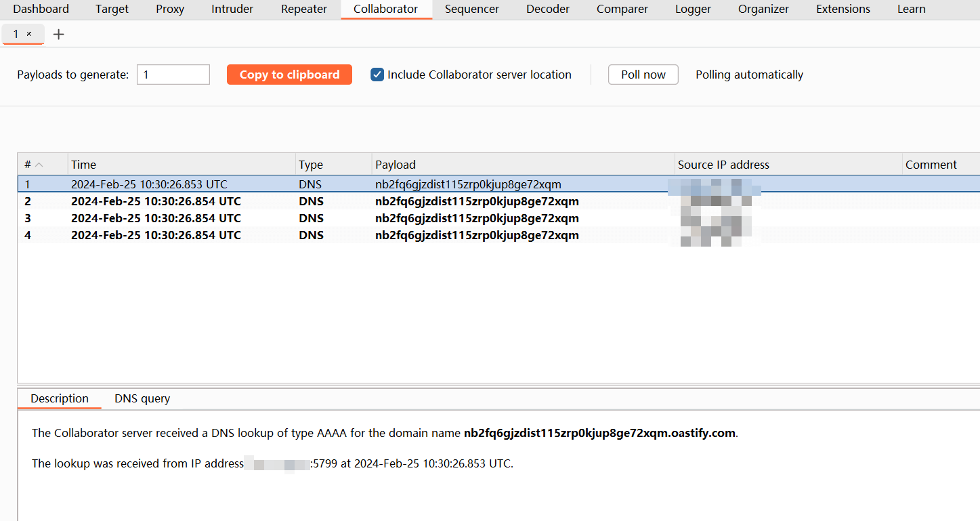
Task: Switch to the Extensions tab
Action: (843, 9)
